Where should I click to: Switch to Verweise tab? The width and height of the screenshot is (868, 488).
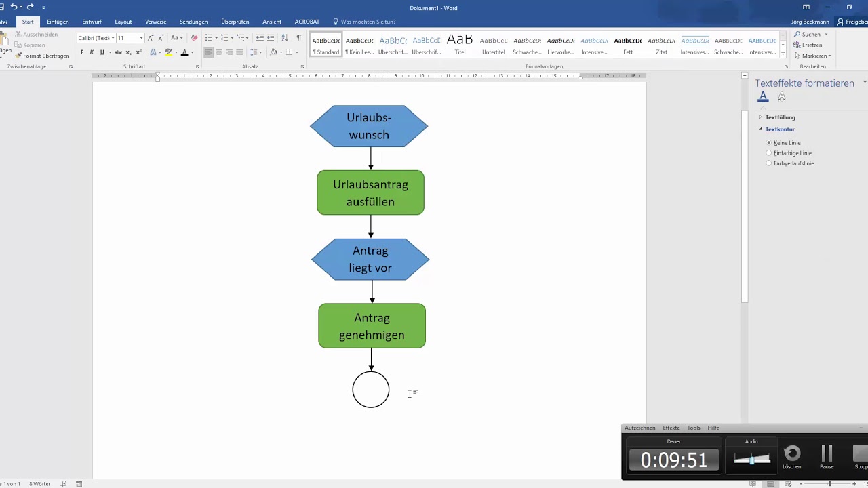click(156, 22)
